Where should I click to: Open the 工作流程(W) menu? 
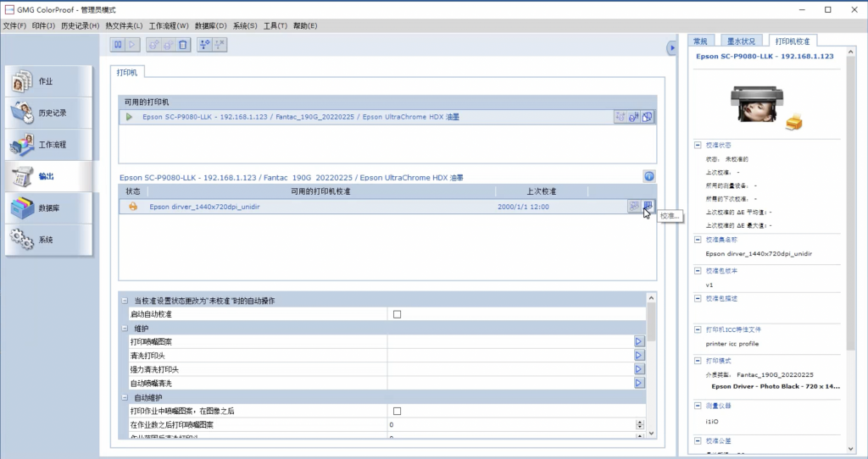(x=169, y=25)
